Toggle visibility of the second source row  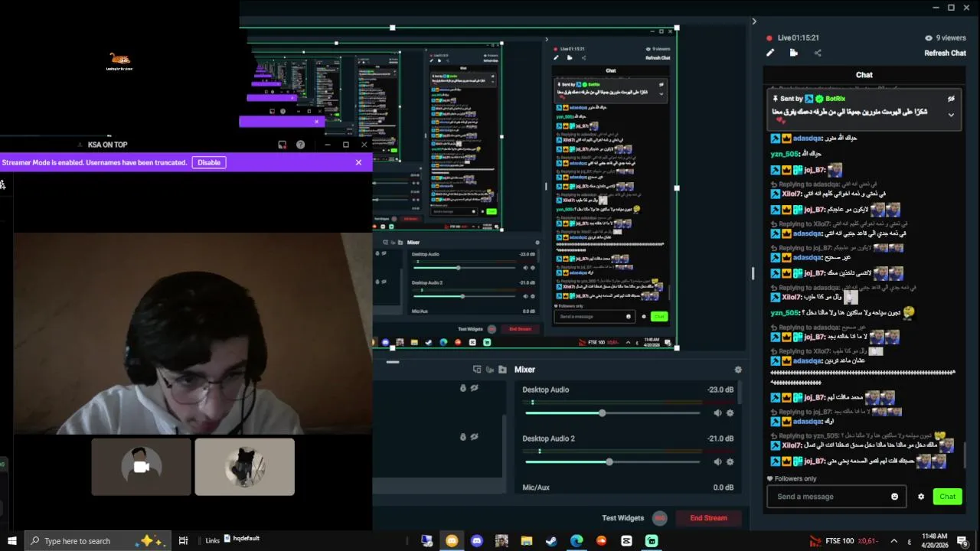[475, 437]
